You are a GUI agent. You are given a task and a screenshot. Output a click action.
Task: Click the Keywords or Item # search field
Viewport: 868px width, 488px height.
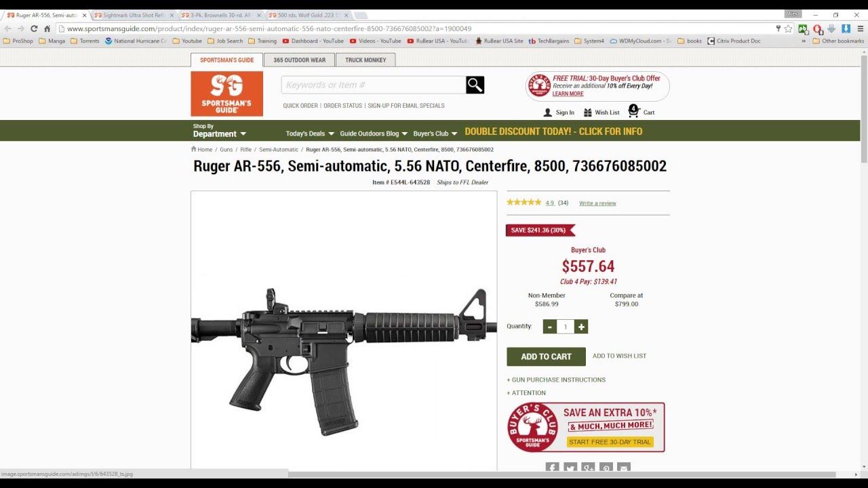(374, 85)
